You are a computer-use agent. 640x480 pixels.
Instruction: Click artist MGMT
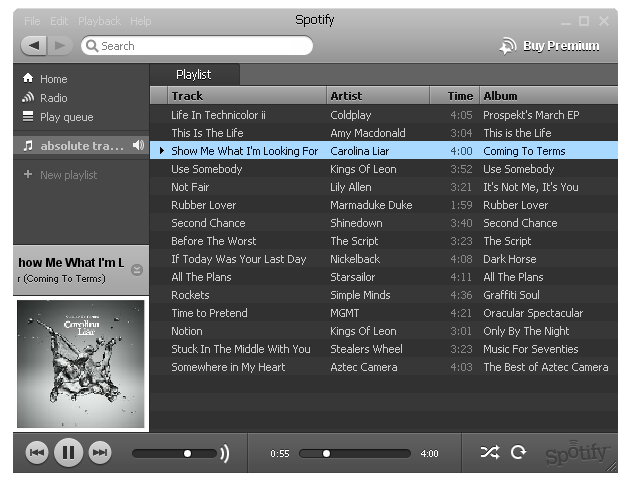click(x=345, y=313)
